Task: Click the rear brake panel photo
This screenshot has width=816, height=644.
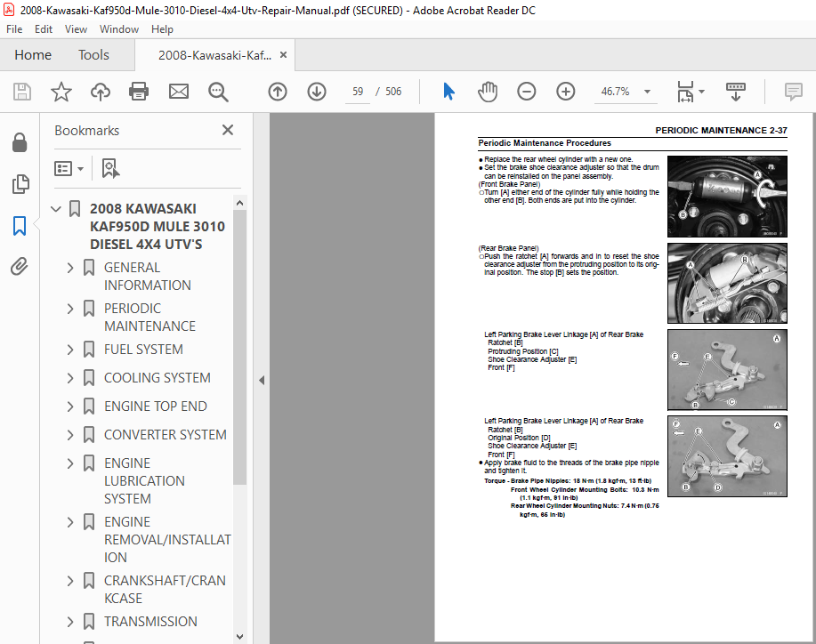Action: [727, 283]
